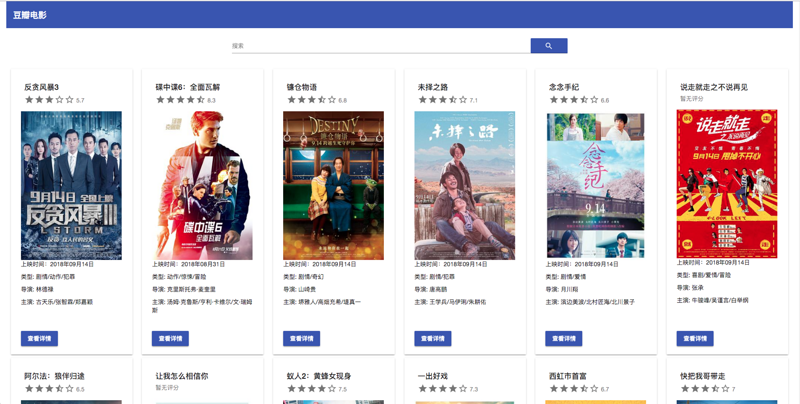Open details button for 念念手纪

coord(564,339)
